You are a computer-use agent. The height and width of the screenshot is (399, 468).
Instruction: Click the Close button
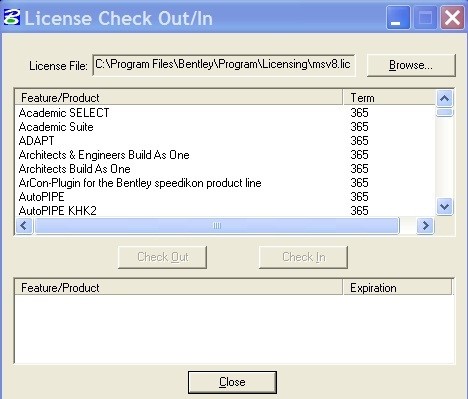coord(232,382)
